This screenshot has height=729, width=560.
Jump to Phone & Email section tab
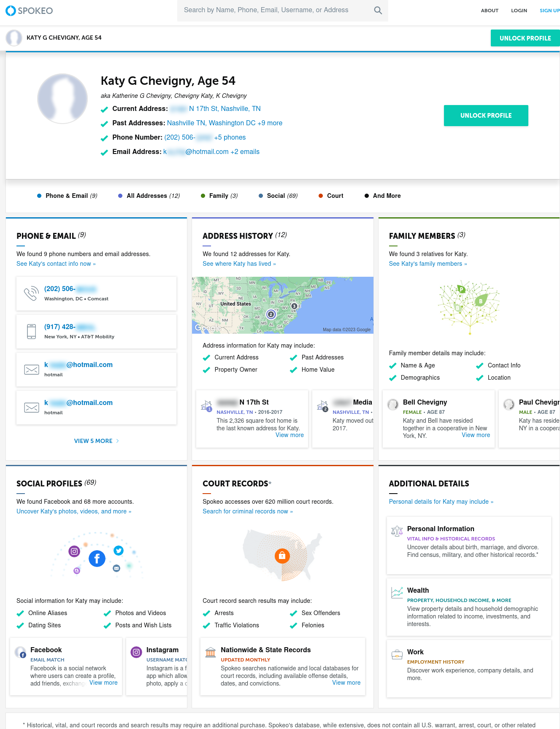coord(67,196)
